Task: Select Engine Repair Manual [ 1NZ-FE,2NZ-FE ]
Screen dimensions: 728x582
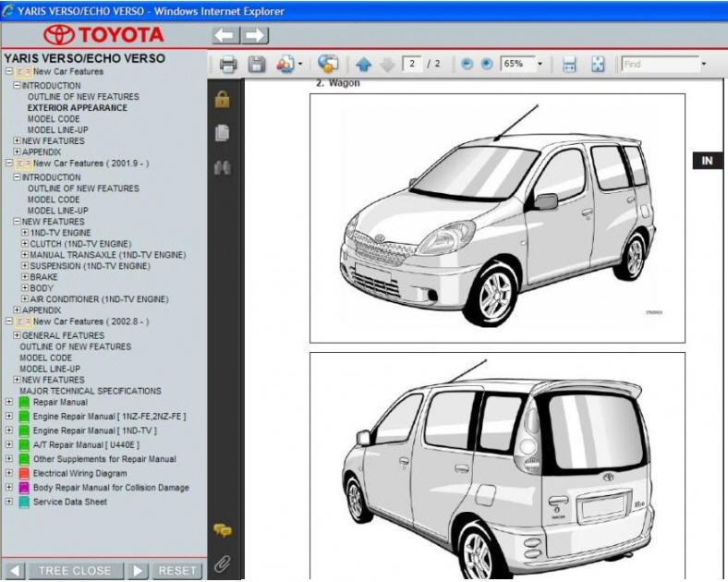Action: point(110,417)
